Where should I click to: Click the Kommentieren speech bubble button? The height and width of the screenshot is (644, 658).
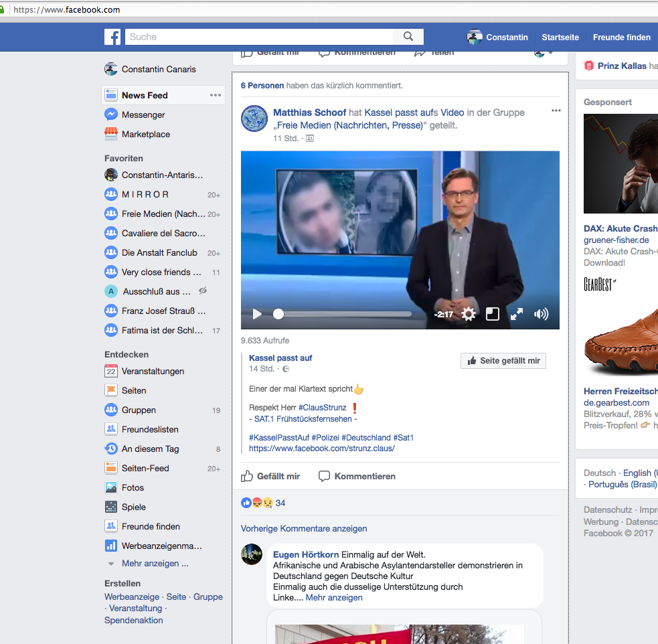pos(357,476)
